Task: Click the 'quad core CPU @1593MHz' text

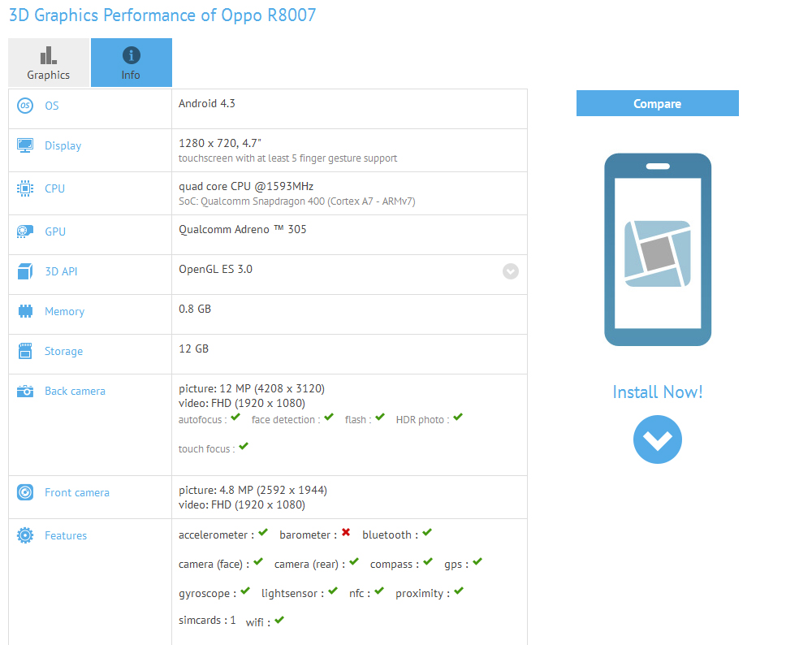Action: coord(246,187)
